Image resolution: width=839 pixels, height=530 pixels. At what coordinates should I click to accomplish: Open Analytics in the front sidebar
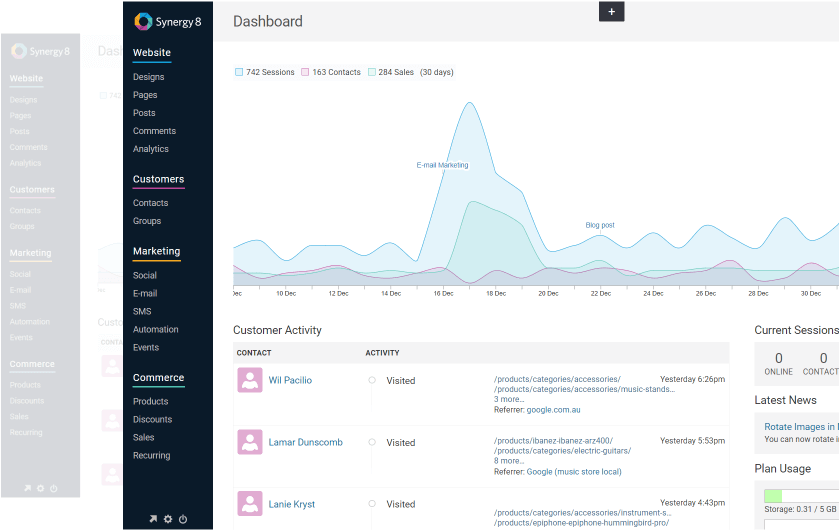[x=151, y=149]
